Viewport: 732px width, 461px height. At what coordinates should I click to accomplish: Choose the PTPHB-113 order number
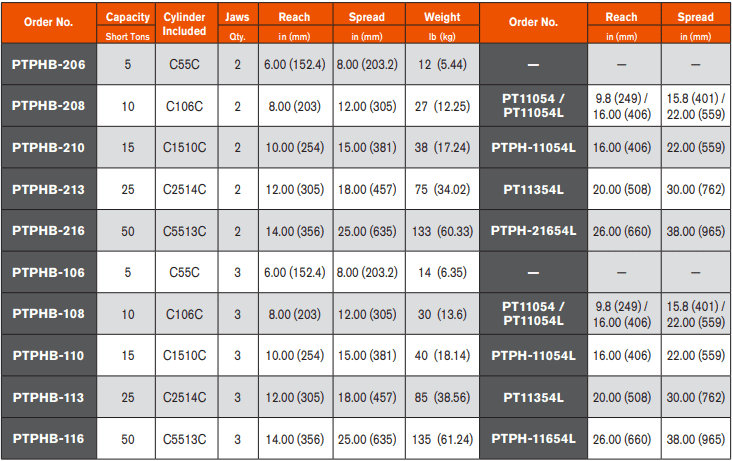48,396
